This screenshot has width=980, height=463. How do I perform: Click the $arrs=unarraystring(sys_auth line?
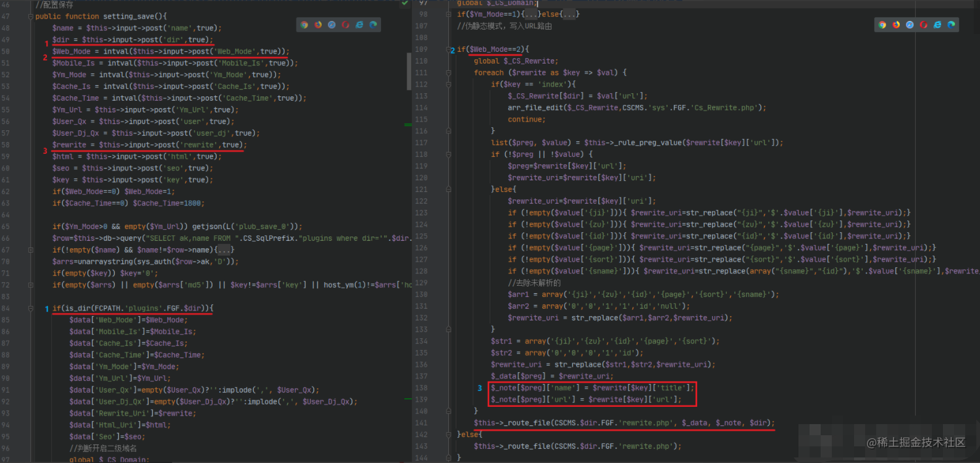(145, 262)
